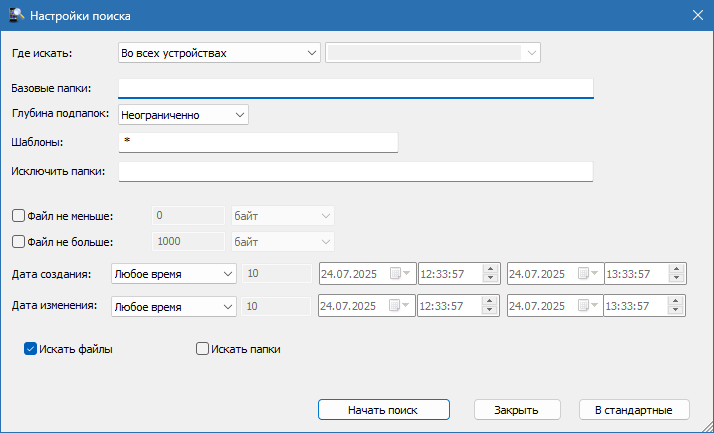Increase modification date start time 12:33:57
This screenshot has width=714, height=433.
490,301
